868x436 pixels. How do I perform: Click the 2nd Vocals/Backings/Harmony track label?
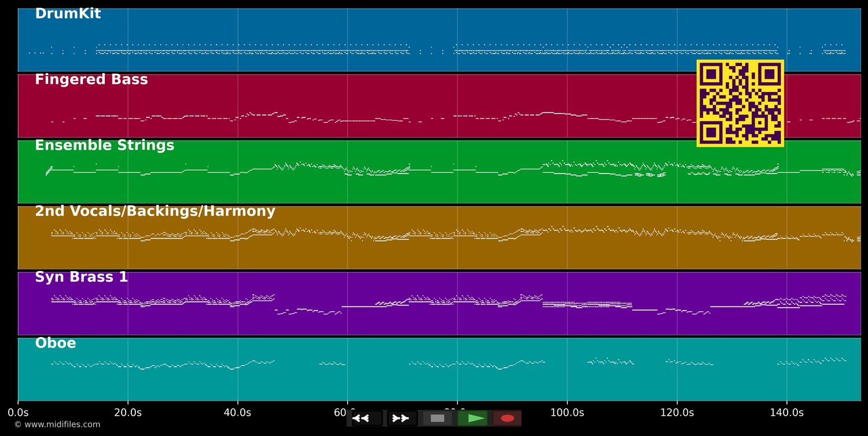pyautogui.click(x=155, y=212)
